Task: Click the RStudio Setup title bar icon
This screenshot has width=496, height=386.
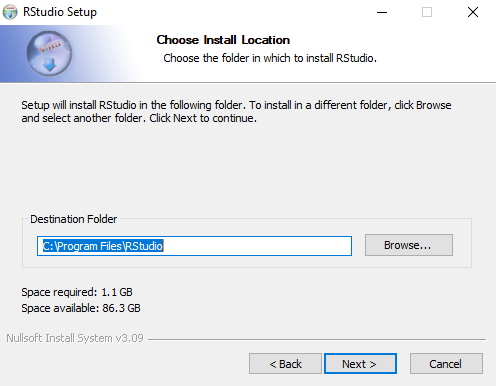Action: click(10, 12)
